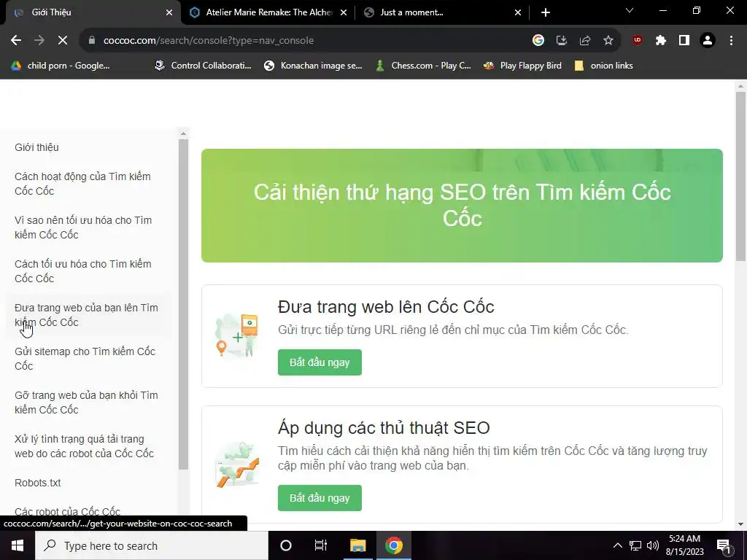Image resolution: width=747 pixels, height=560 pixels.
Task: Click the forward navigation arrow
Action: (39, 41)
